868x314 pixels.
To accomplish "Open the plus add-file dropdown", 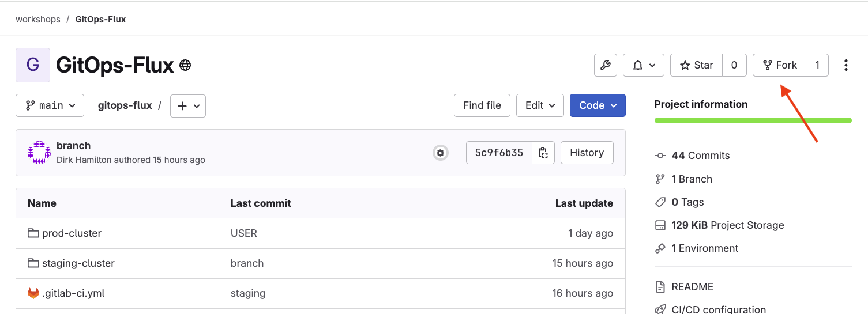I will (188, 105).
